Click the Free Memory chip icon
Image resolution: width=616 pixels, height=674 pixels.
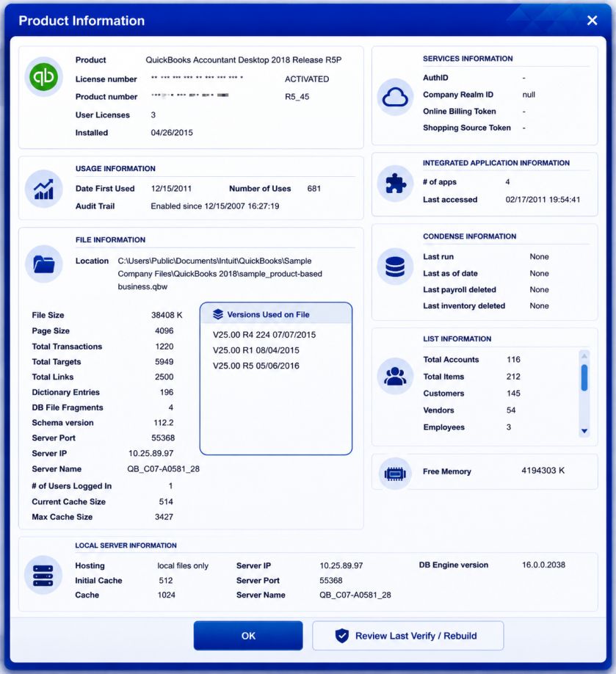(x=395, y=474)
